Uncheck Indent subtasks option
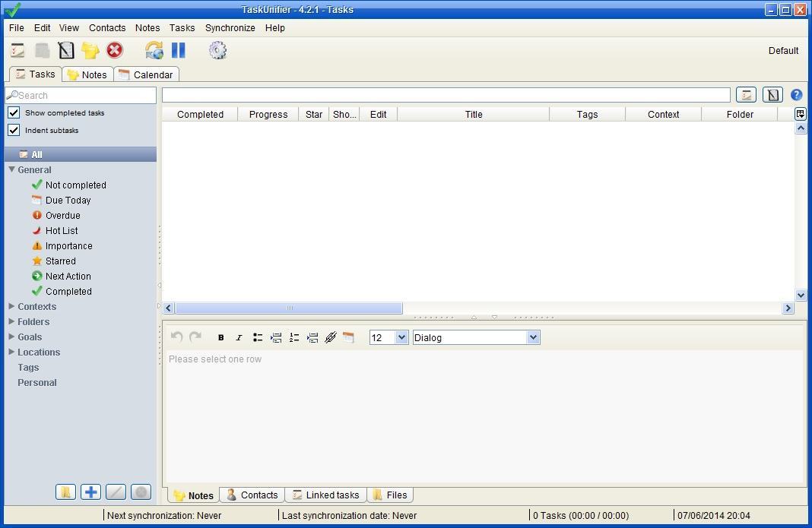 click(x=14, y=130)
